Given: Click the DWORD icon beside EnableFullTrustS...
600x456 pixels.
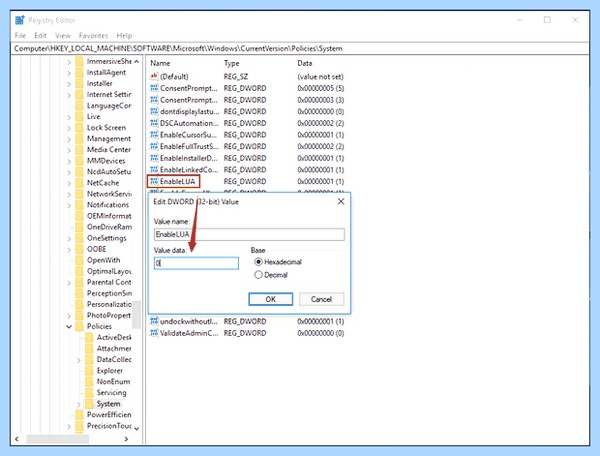Looking at the screenshot, I should click(154, 147).
